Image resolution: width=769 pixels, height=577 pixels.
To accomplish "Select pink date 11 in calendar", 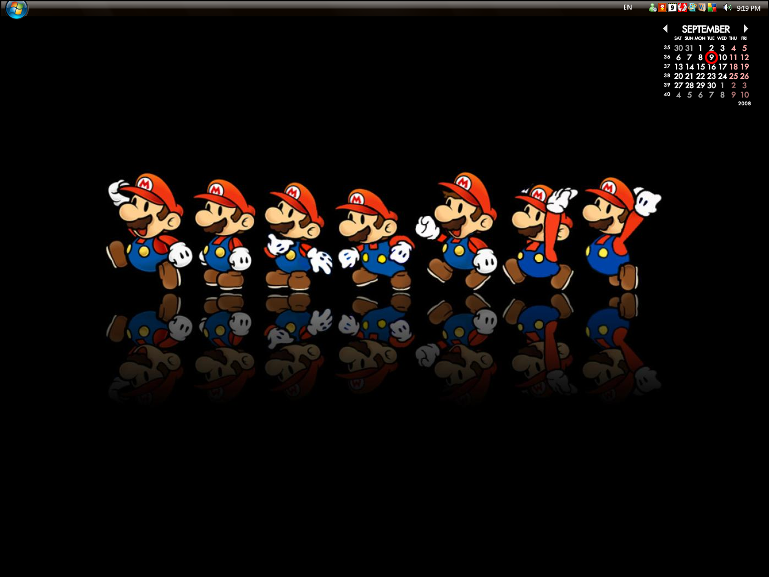I will [734, 57].
